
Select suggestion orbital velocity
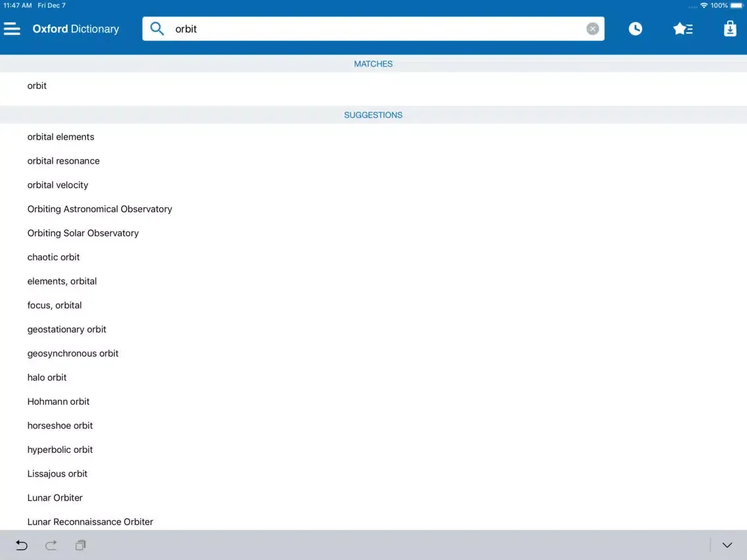58,185
